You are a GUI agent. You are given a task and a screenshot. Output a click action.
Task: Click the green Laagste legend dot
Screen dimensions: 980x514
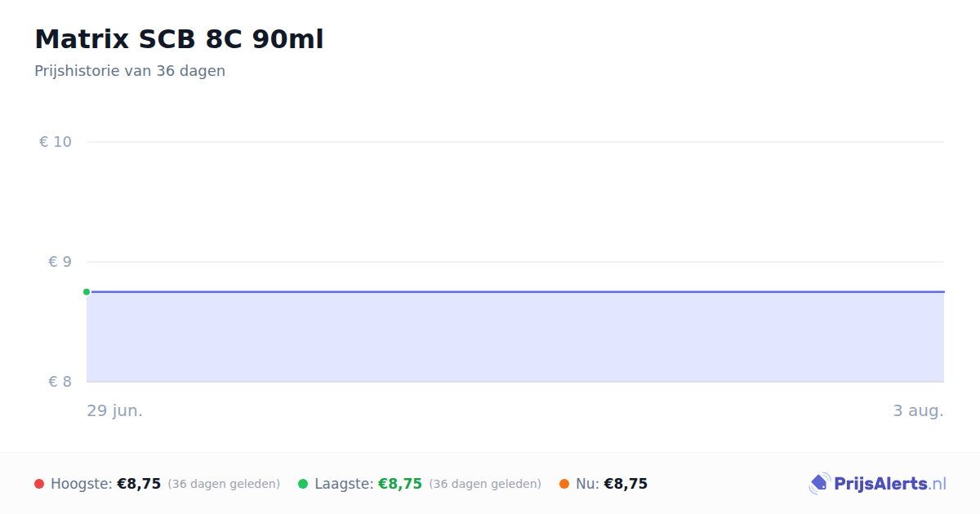[x=303, y=484]
